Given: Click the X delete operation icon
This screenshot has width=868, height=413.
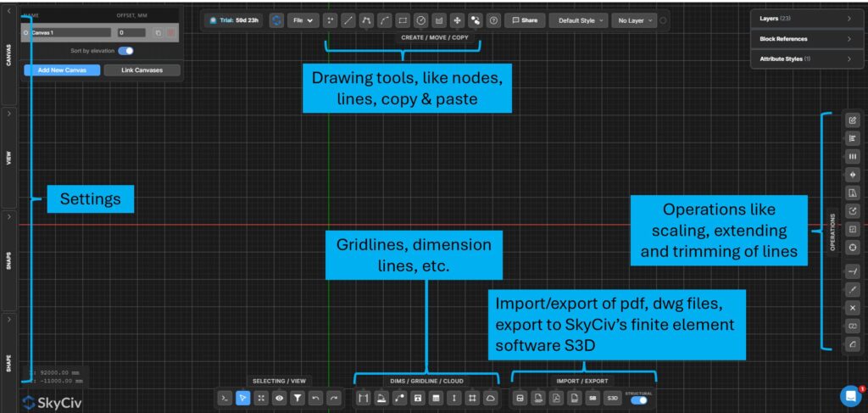Looking at the screenshot, I should tap(853, 308).
